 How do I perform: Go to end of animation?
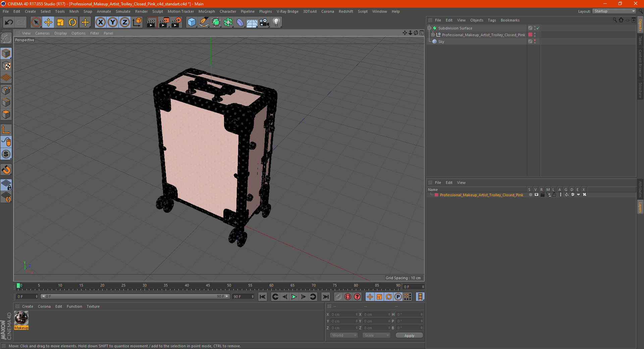(x=325, y=297)
